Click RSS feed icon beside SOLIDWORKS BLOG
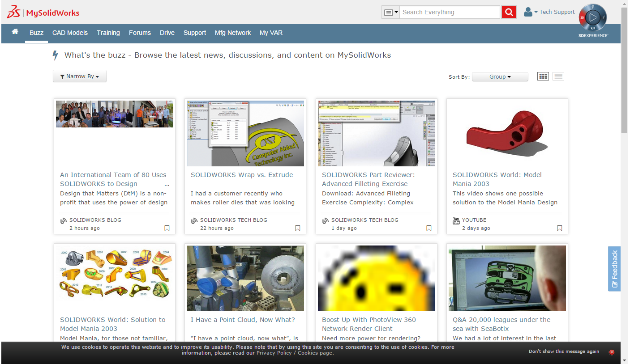This screenshot has height=364, width=630. 64,220
